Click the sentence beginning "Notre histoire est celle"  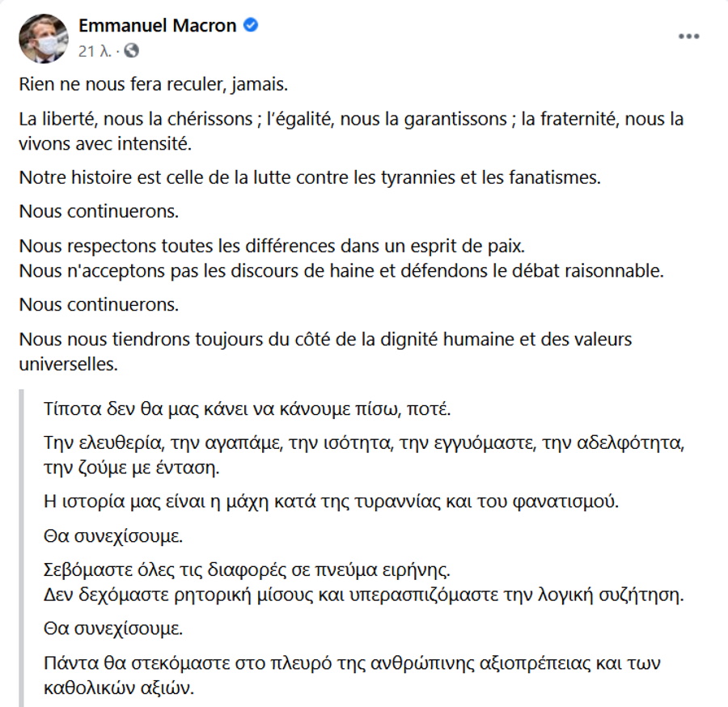click(x=310, y=176)
